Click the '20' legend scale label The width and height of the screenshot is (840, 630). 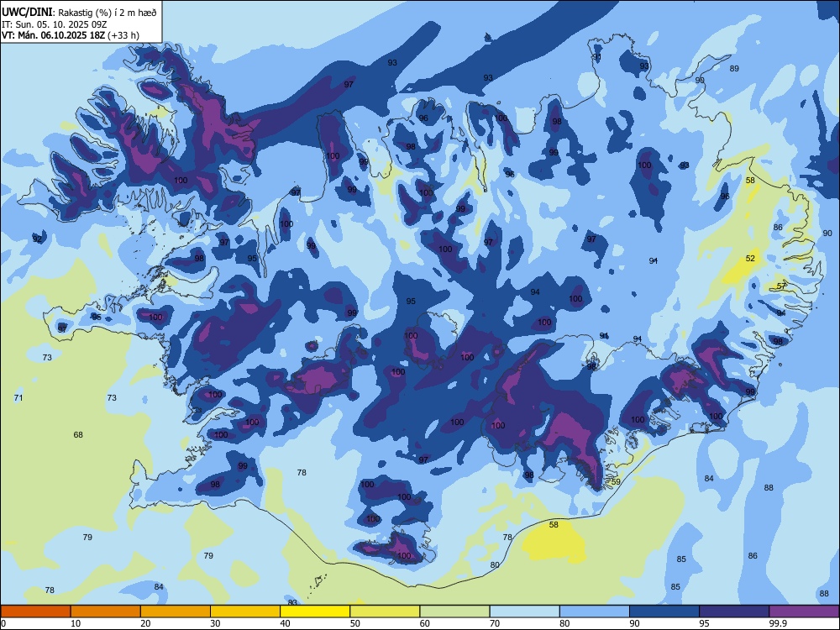tap(145, 623)
